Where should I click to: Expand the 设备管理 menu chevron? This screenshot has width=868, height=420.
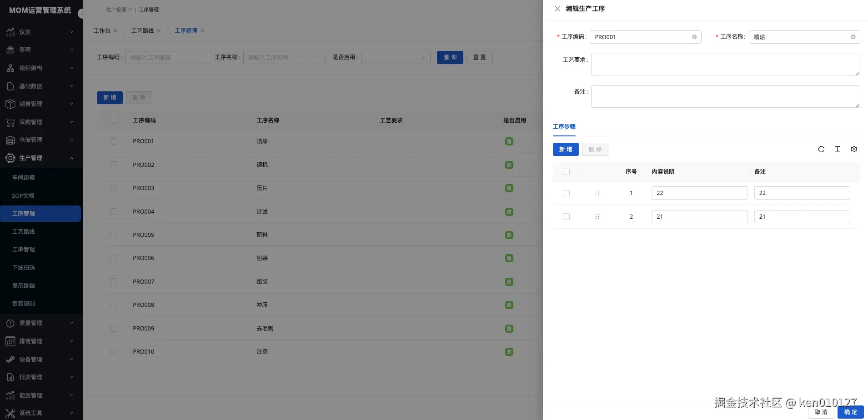coord(71,359)
